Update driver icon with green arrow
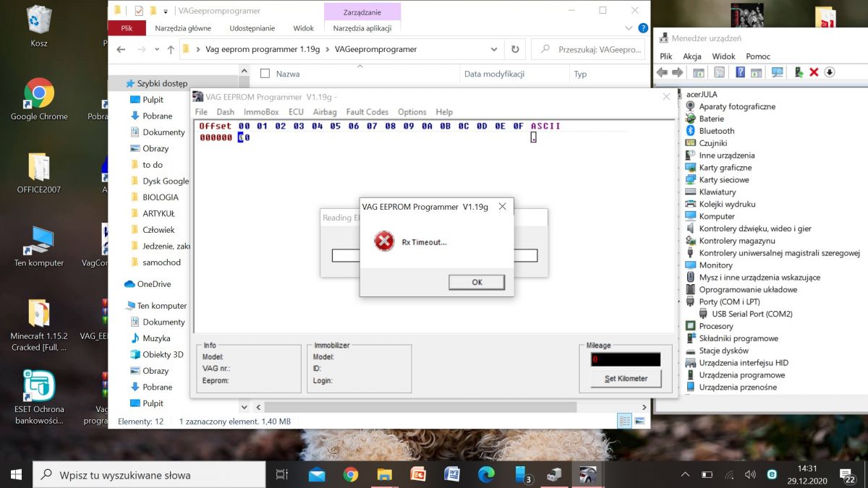Screen dimensions: 868x488 (x=799, y=72)
